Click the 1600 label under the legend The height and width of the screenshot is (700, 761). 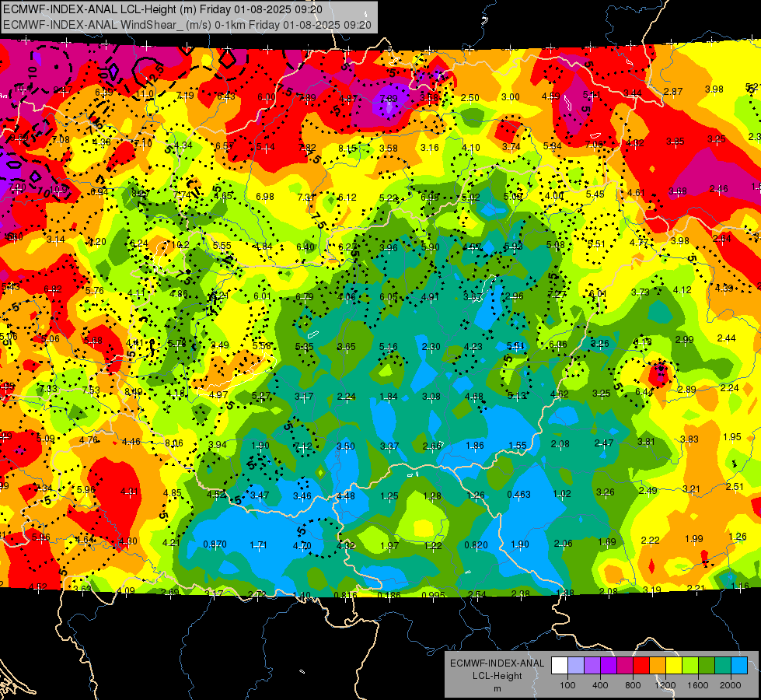tap(698, 685)
